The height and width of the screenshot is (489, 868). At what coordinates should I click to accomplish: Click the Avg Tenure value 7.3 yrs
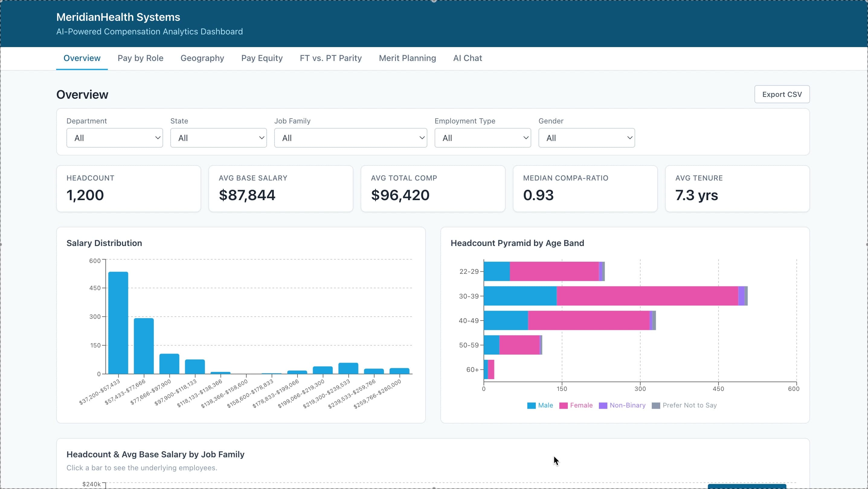tap(696, 195)
